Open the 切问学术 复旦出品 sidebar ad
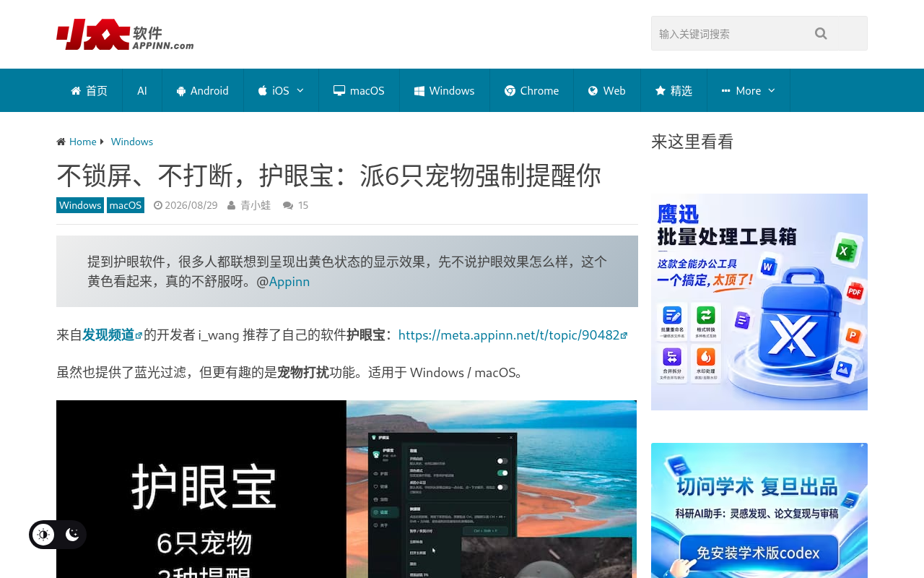Screen dimensions: 924x578 pyautogui.click(x=759, y=510)
